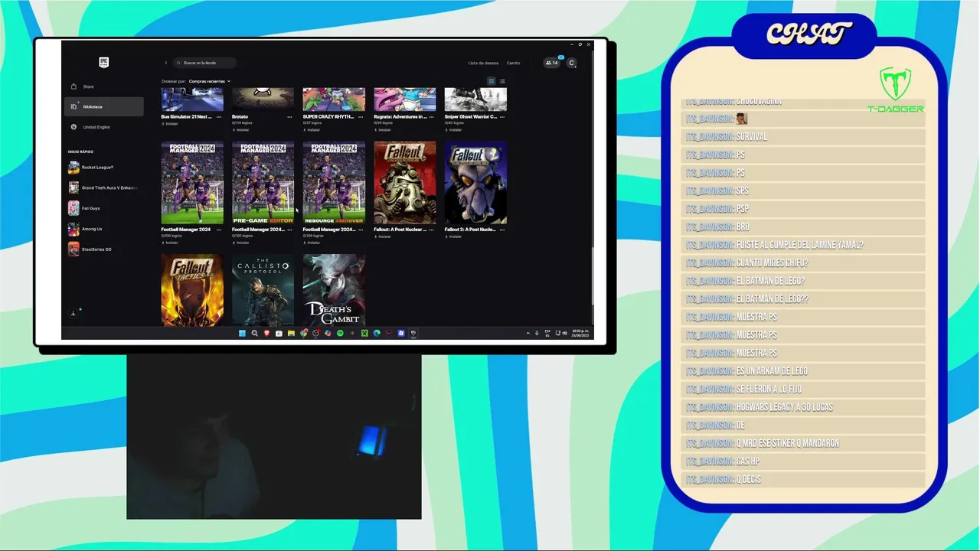Viewport: 980px width, 551px height.
Task: Open options menu for Rugrats Adventures
Action: pyautogui.click(x=432, y=117)
